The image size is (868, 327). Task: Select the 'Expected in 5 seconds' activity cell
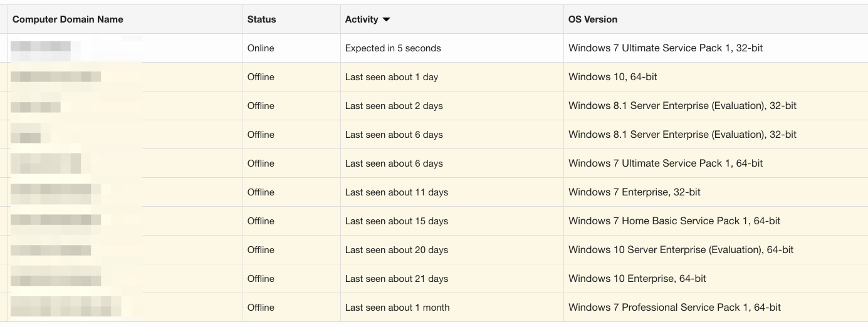coord(393,48)
